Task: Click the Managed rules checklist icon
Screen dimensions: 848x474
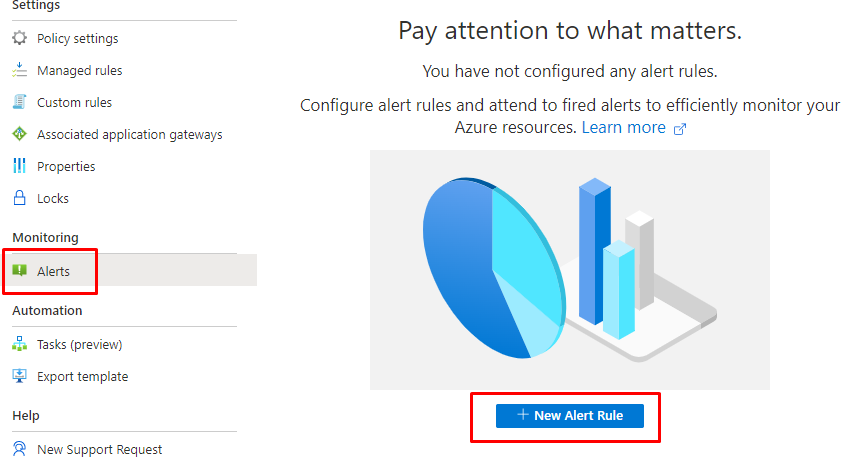Action: (19, 71)
